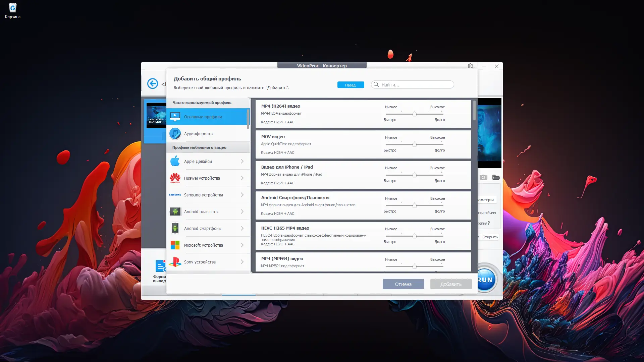Click the Microsoft устройства icon

(175, 245)
